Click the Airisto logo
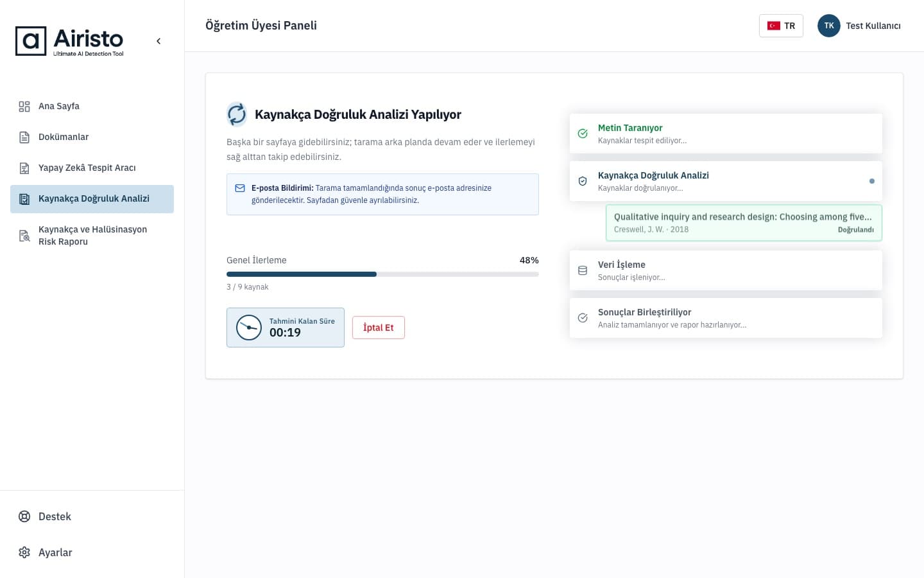This screenshot has height=578, width=924. [x=69, y=41]
